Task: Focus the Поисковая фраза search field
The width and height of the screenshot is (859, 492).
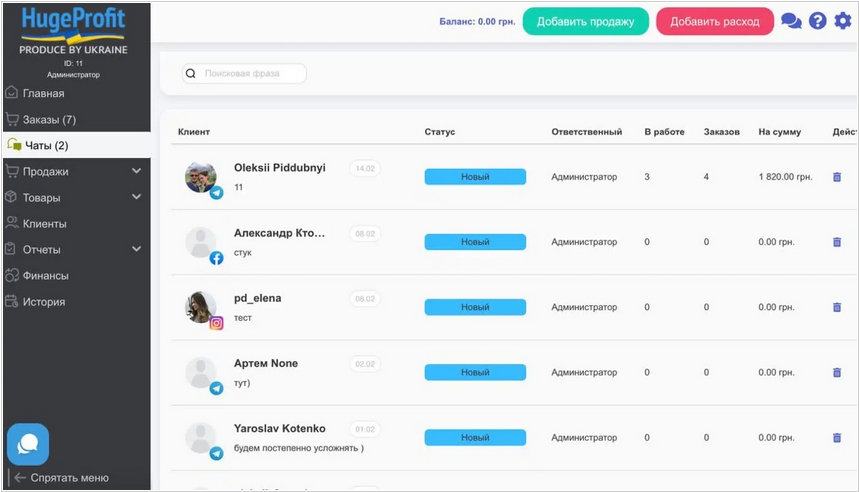Action: (x=250, y=74)
